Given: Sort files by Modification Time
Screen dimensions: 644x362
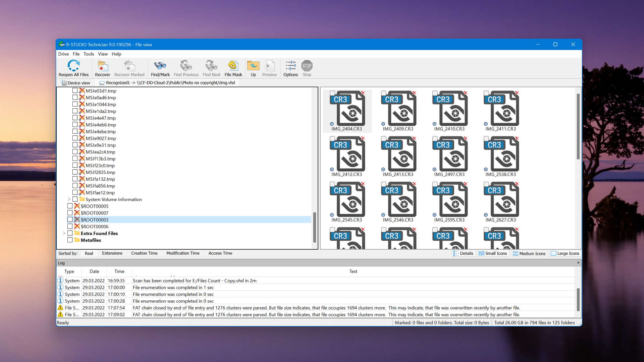Looking at the screenshot, I should 183,253.
